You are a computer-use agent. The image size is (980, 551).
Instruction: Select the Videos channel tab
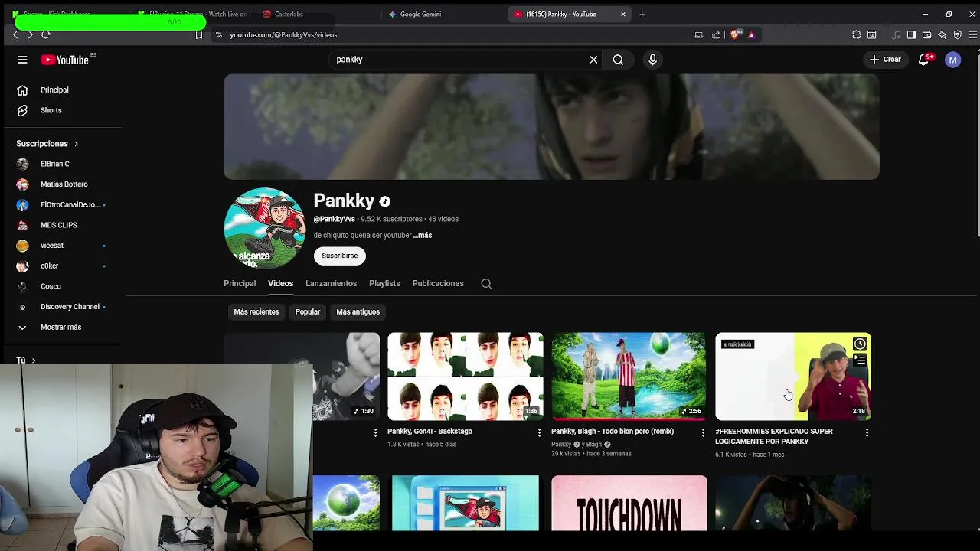280,283
